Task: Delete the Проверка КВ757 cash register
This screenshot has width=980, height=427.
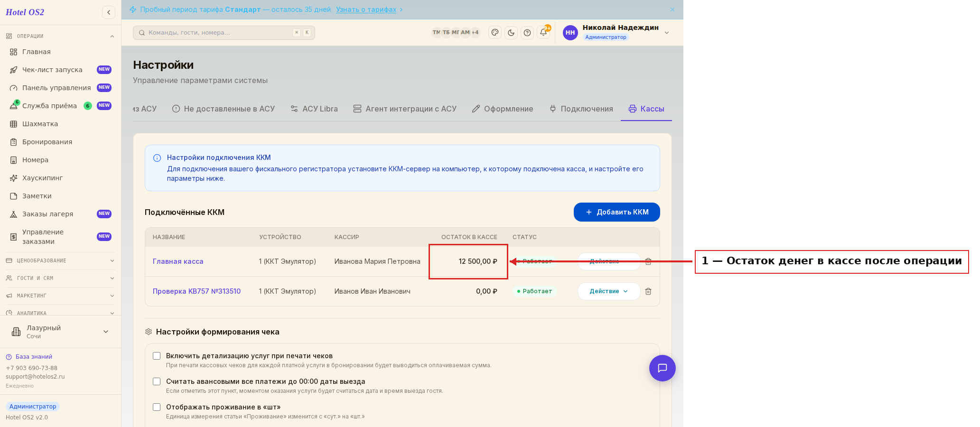Action: [648, 291]
